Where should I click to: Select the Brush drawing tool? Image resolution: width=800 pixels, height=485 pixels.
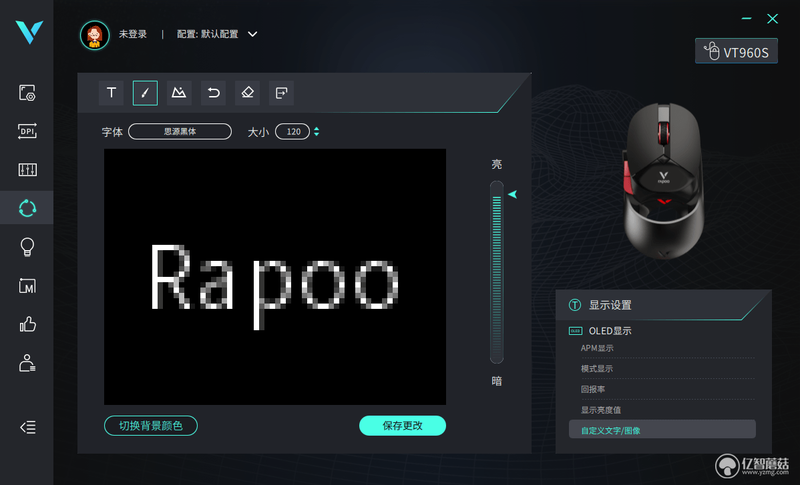click(x=145, y=93)
